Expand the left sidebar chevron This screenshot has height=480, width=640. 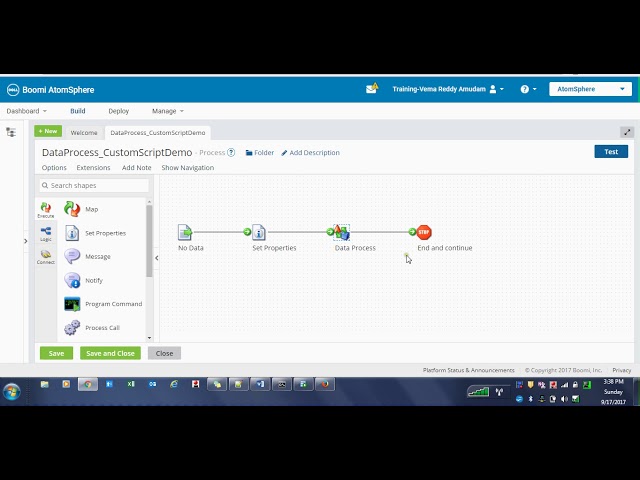26,241
